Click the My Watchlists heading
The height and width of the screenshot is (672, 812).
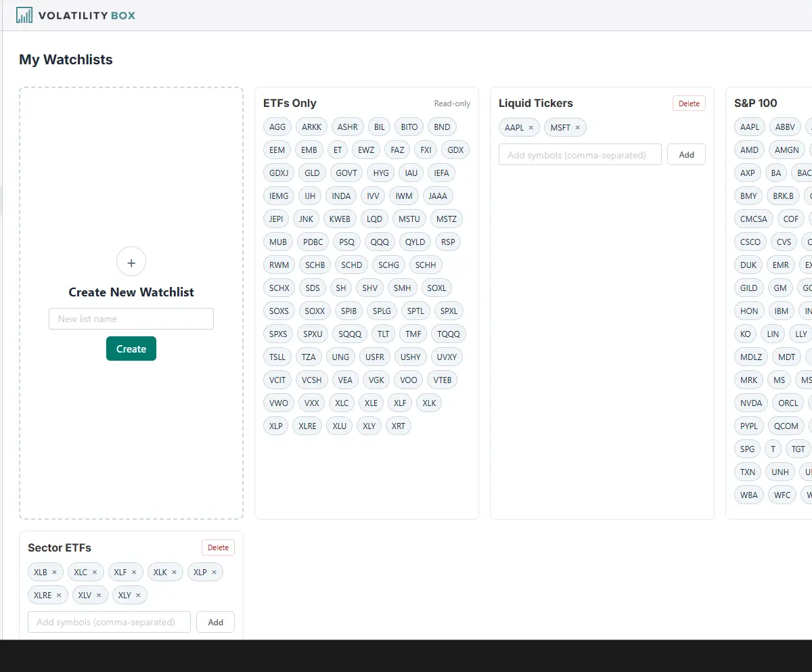tap(66, 60)
